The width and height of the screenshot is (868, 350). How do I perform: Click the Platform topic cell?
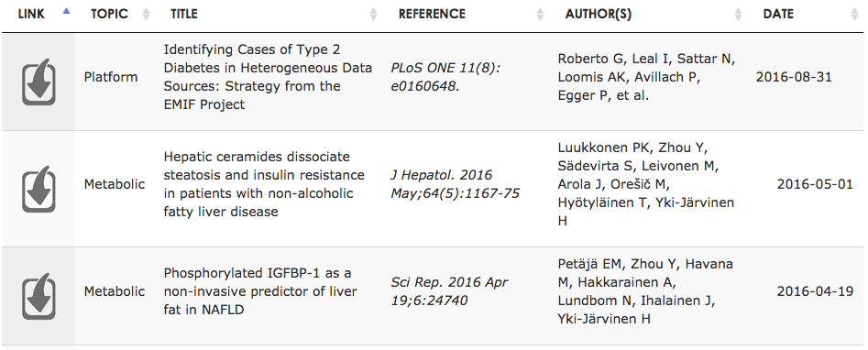coord(111,77)
